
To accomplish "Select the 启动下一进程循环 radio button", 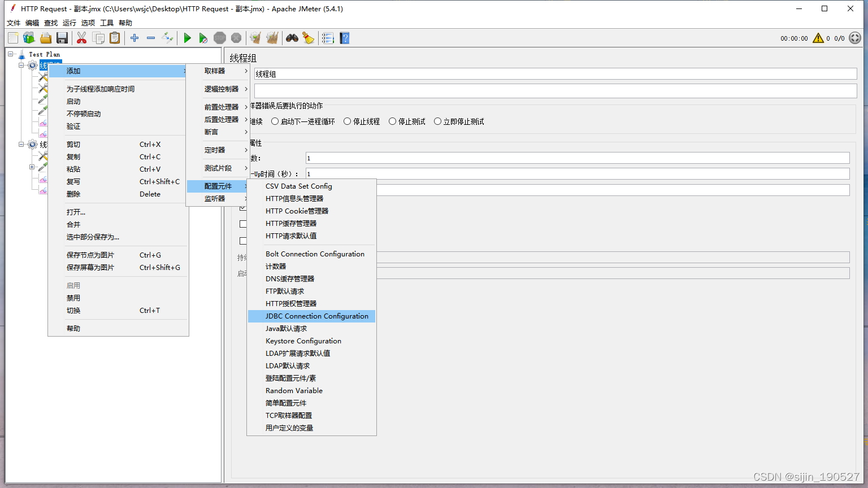I will pyautogui.click(x=275, y=121).
